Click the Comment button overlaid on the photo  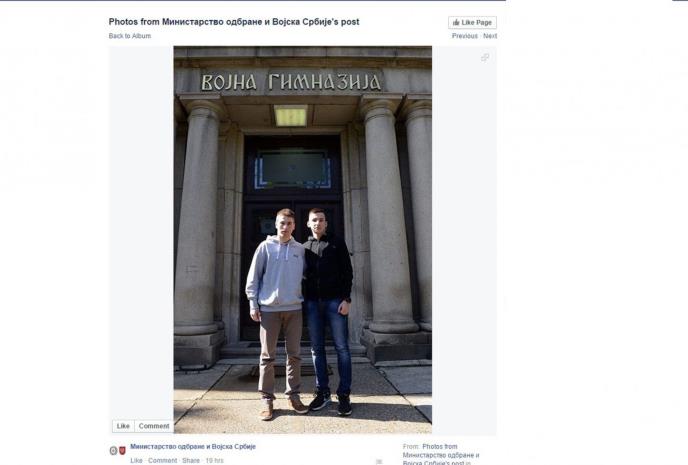tap(154, 426)
